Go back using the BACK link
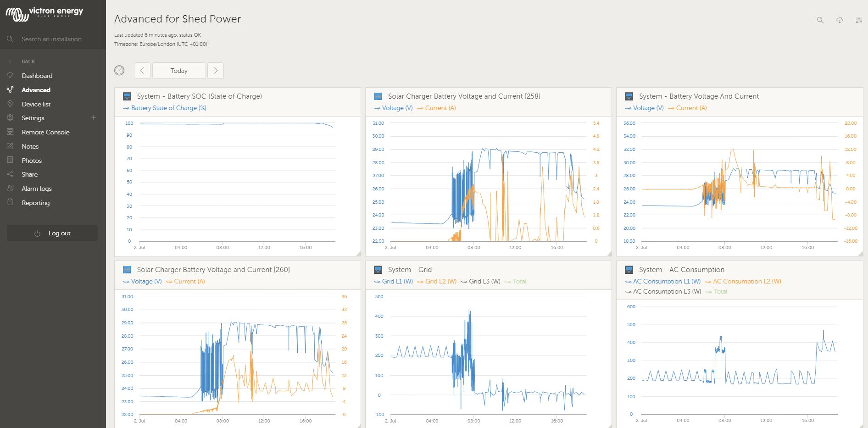The width and height of the screenshot is (868, 428). click(x=28, y=61)
